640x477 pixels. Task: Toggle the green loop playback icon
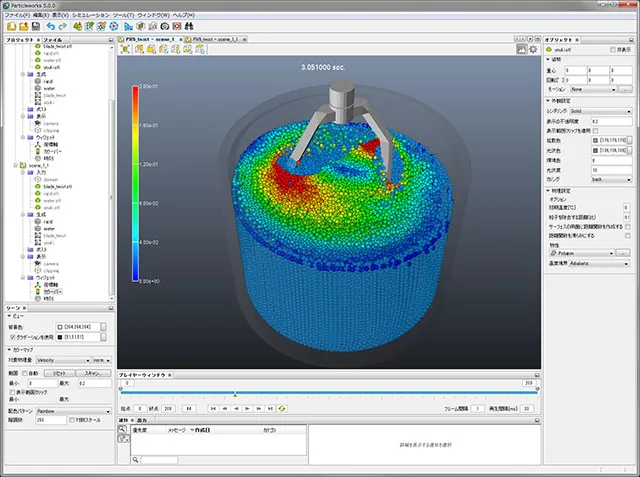pyautogui.click(x=282, y=408)
